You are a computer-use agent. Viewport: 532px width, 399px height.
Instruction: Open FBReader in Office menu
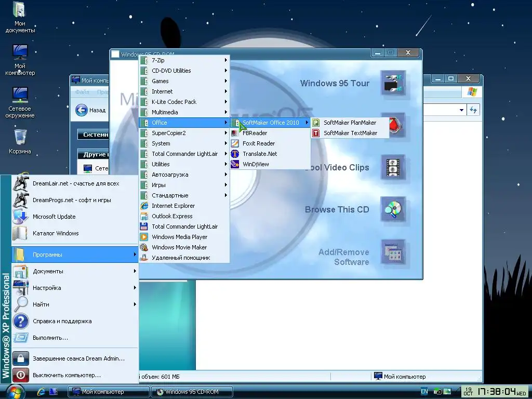pos(270,133)
